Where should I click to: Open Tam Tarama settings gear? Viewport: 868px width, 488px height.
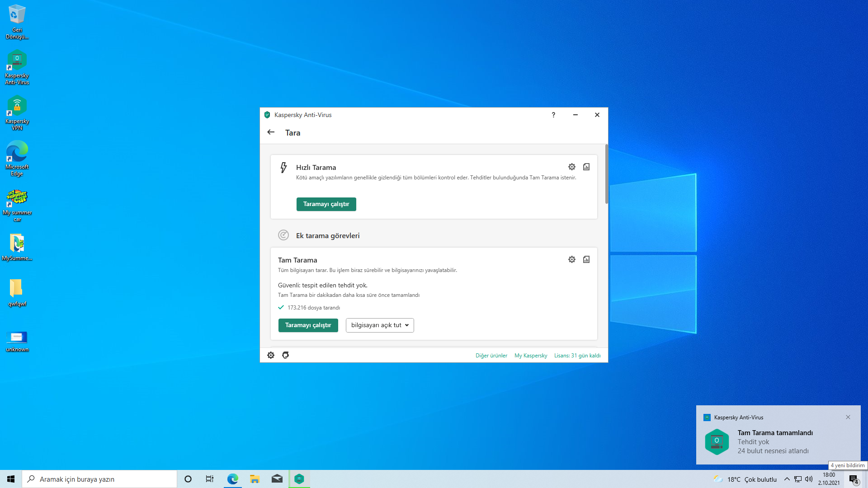pyautogui.click(x=571, y=259)
